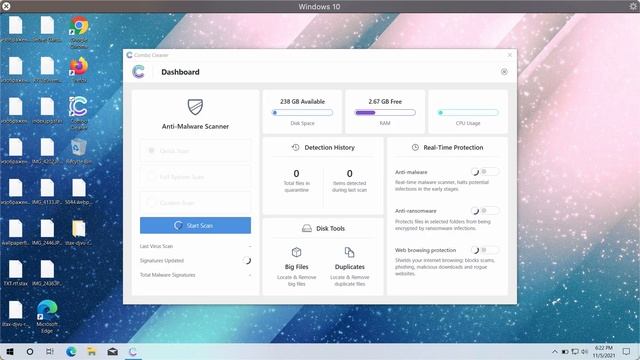This screenshot has width=640, height=360.
Task: Select the stax-djvu folder on desktop
Action: pos(79,232)
